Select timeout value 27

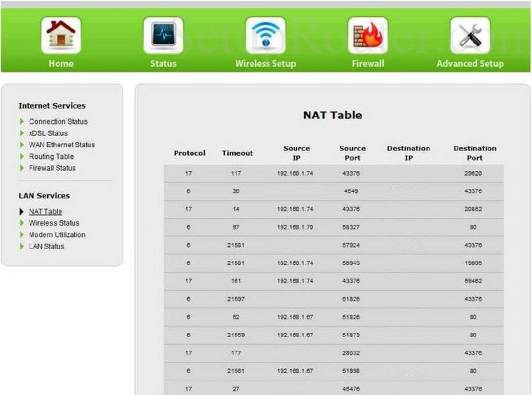click(x=236, y=389)
